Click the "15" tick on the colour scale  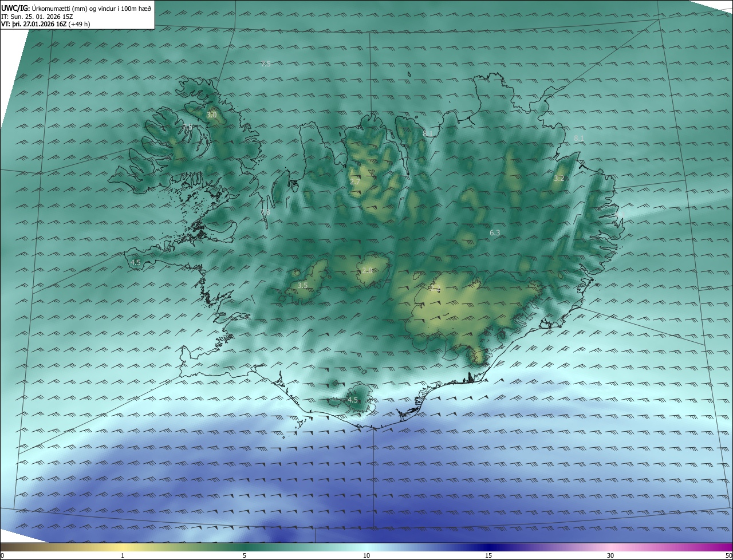point(488,555)
